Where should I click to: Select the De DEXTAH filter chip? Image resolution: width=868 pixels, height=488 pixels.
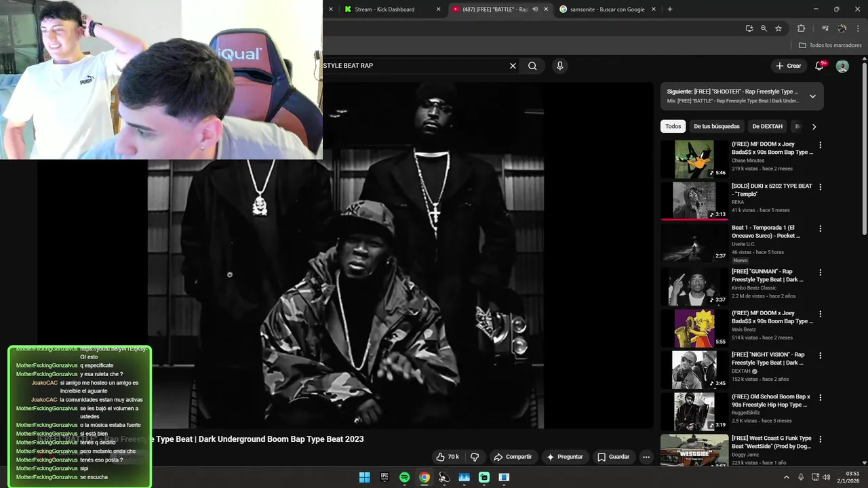coord(767,126)
